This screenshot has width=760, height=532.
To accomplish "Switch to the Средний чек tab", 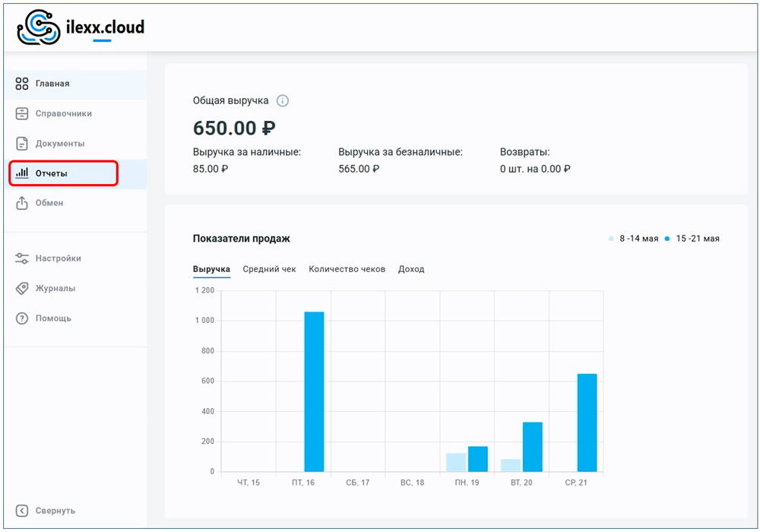I will pyautogui.click(x=269, y=269).
